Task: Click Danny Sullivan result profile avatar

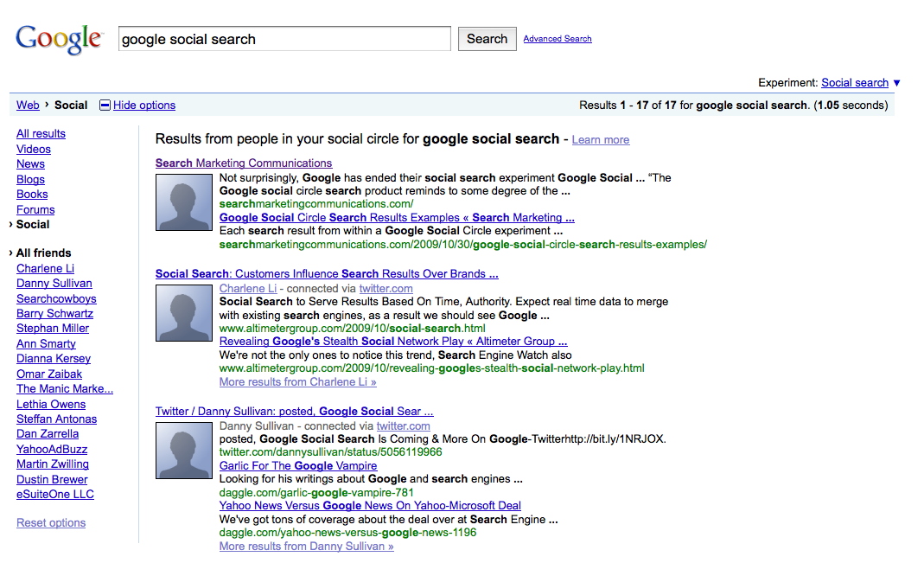Action: tap(184, 451)
